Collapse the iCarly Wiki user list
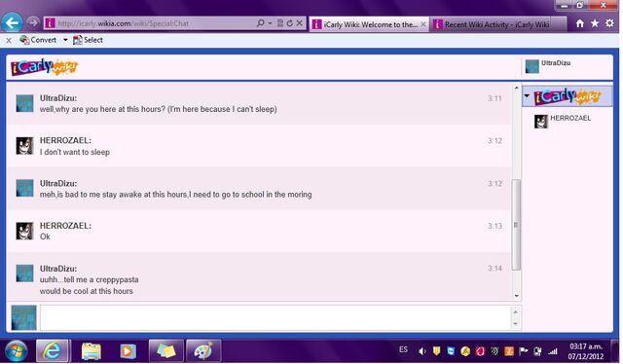This screenshot has width=623, height=364. [x=527, y=95]
